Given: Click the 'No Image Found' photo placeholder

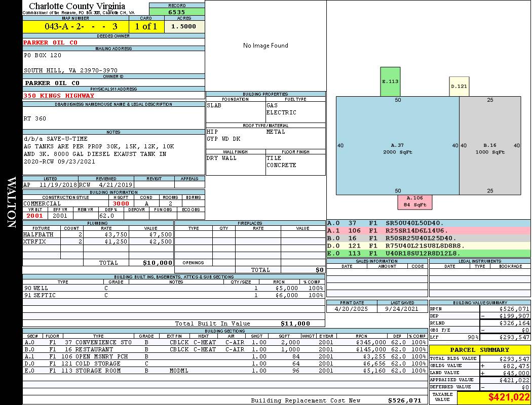Looking at the screenshot, I should pos(265,46).
